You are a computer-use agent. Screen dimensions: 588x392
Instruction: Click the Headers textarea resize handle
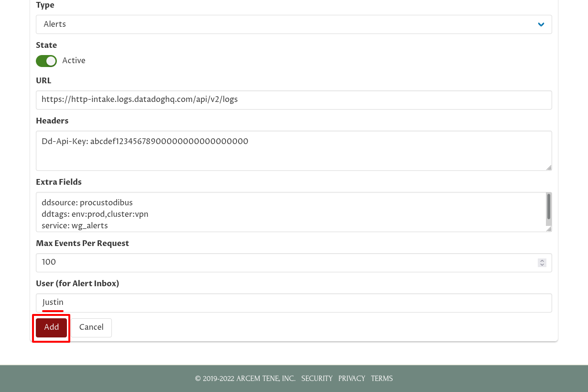[x=549, y=168]
